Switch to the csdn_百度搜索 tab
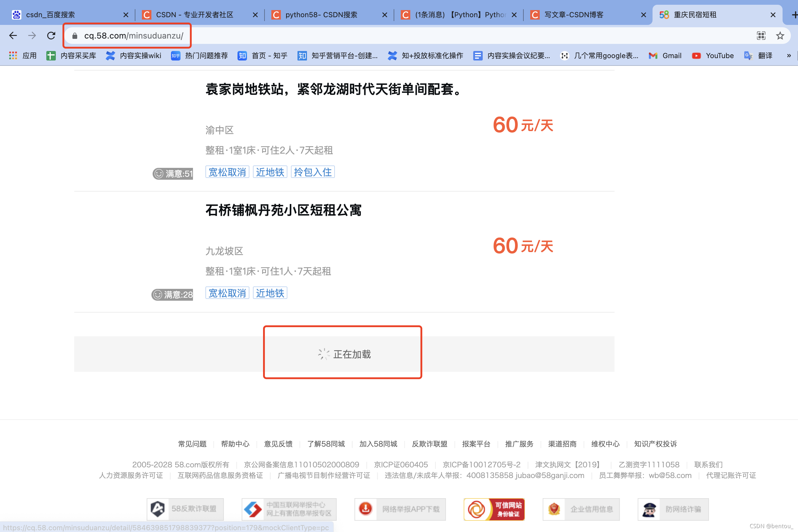 coord(51,15)
